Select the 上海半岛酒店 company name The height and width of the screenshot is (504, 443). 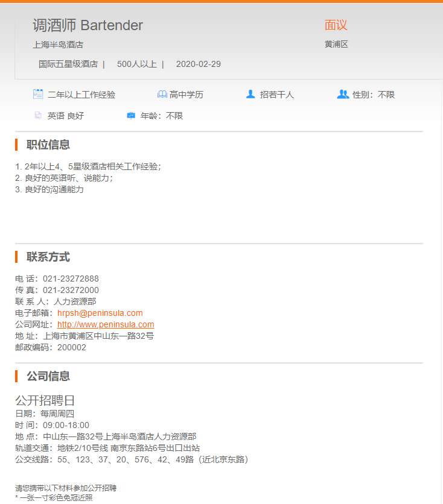[58, 45]
